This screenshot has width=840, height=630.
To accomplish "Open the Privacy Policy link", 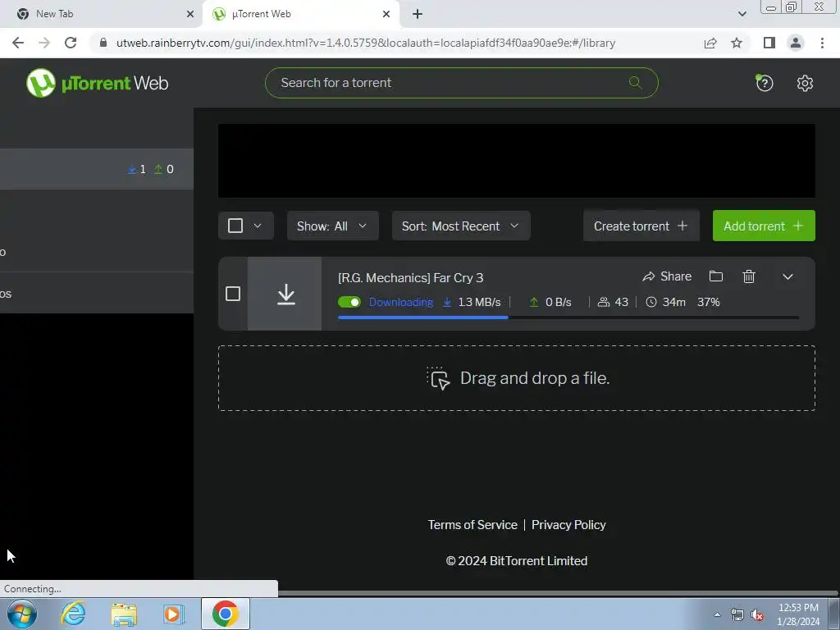I will pos(568,525).
